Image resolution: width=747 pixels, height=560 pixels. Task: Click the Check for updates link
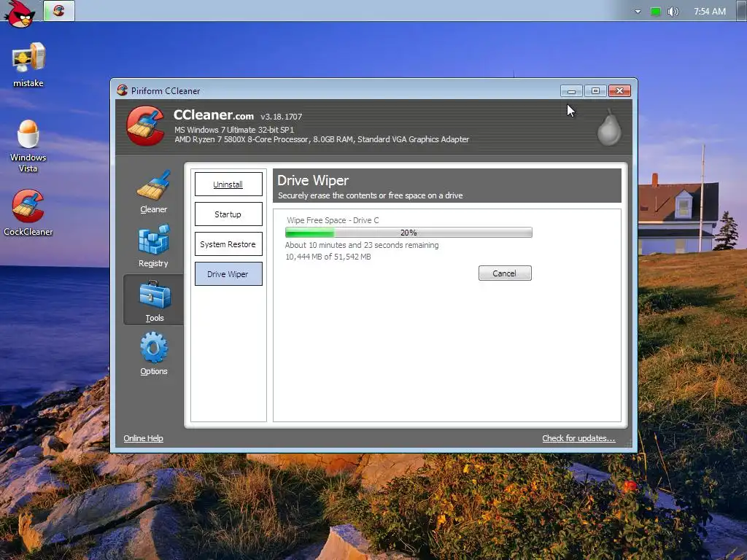click(x=578, y=438)
